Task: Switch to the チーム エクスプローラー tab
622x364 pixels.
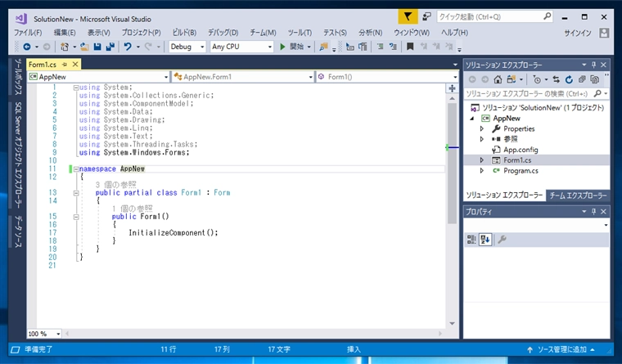Action: [x=578, y=195]
